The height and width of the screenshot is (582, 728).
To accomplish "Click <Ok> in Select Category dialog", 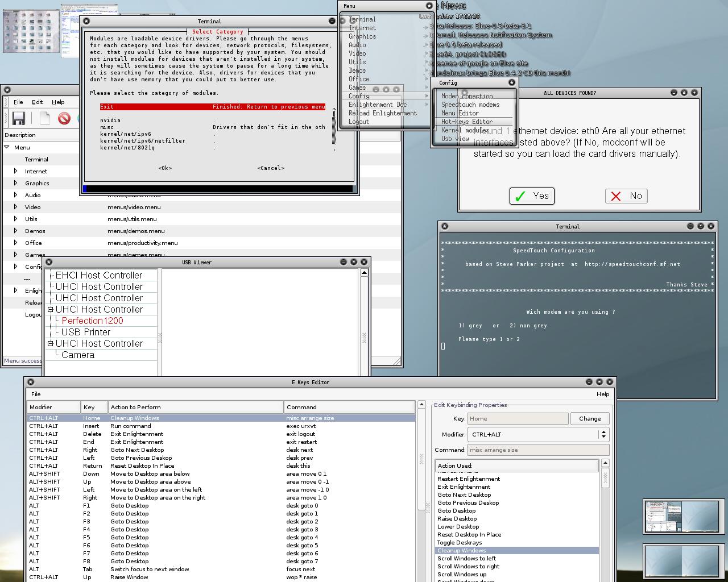I will [165, 168].
